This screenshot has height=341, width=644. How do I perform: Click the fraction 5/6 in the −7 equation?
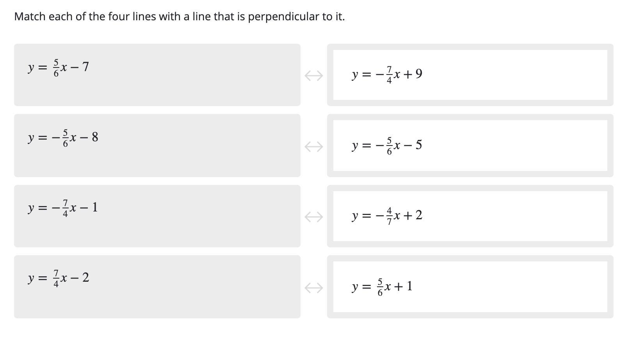pyautogui.click(x=56, y=67)
